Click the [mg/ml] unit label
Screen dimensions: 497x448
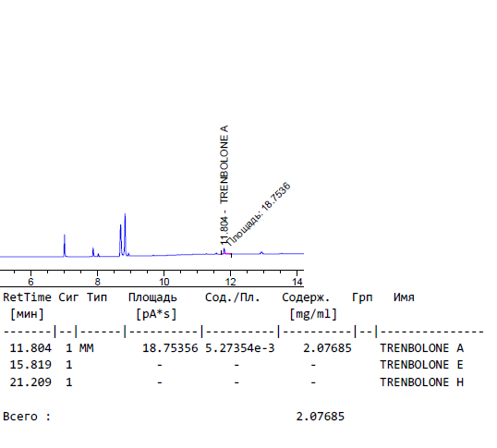[313, 314]
